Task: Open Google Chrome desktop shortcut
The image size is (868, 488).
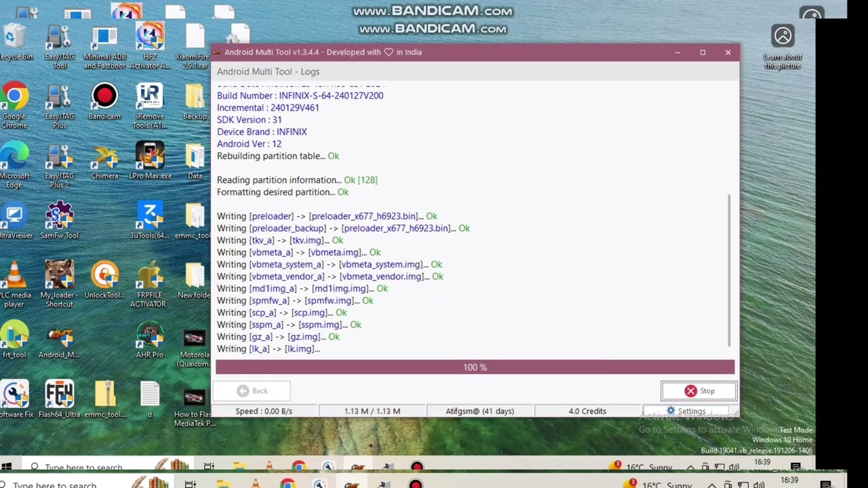Action: (x=14, y=106)
